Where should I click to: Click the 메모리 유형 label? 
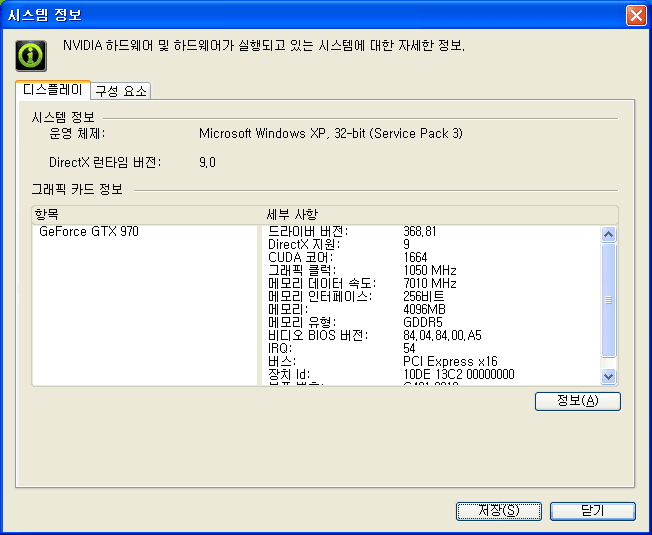(302, 323)
